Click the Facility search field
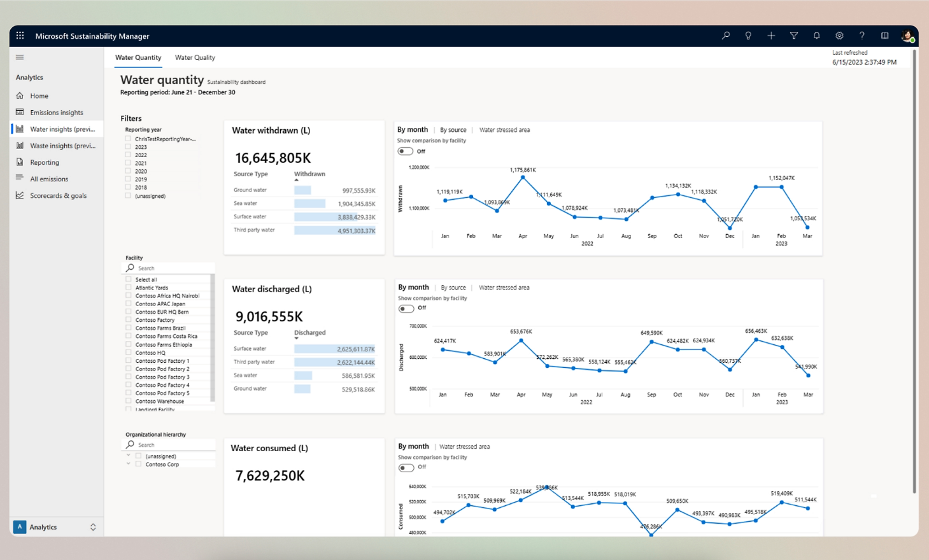Screen dimensions: 929x560 (169, 268)
